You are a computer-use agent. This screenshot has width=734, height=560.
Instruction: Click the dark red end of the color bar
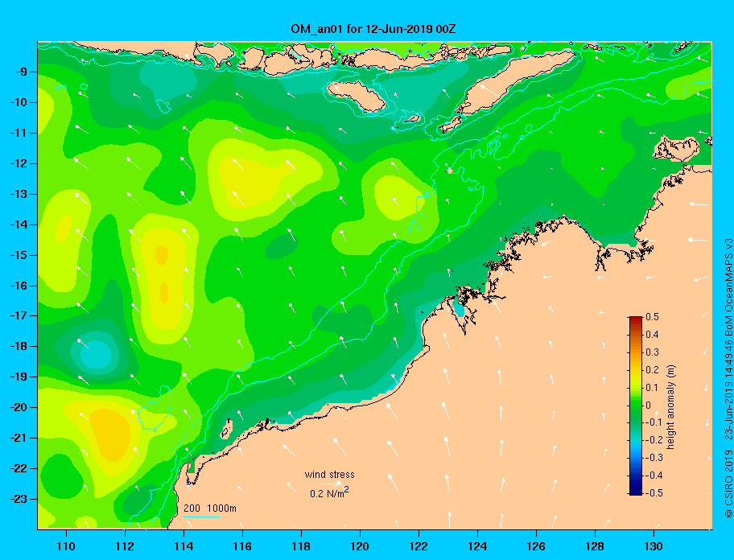click(x=636, y=320)
